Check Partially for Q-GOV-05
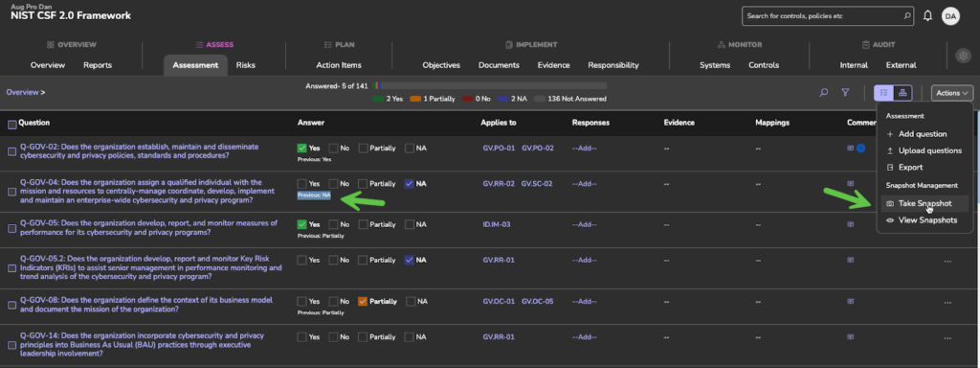 coord(363,224)
